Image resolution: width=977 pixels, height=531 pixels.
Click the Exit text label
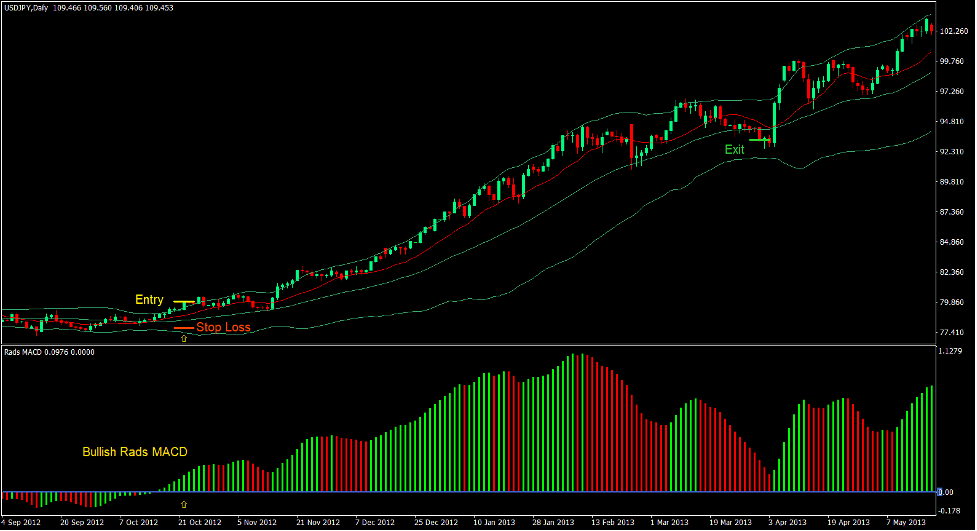click(735, 150)
